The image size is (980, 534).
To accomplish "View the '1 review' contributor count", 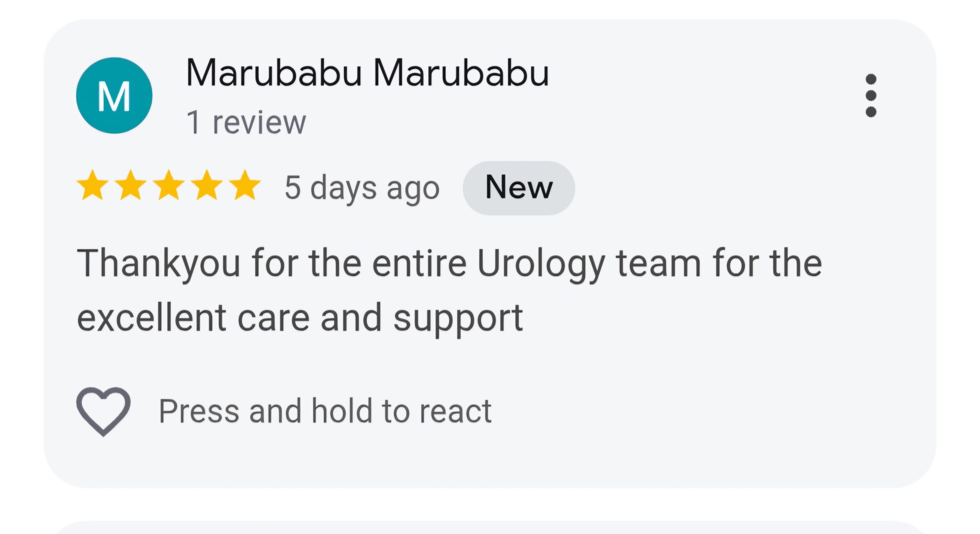I will pos(246,123).
